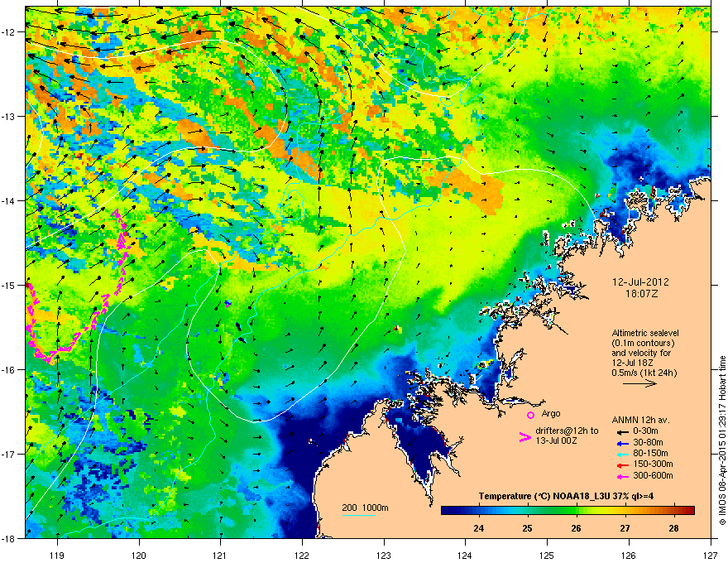
Task: Click the latitude axis label -15
Action: pyautogui.click(x=10, y=285)
